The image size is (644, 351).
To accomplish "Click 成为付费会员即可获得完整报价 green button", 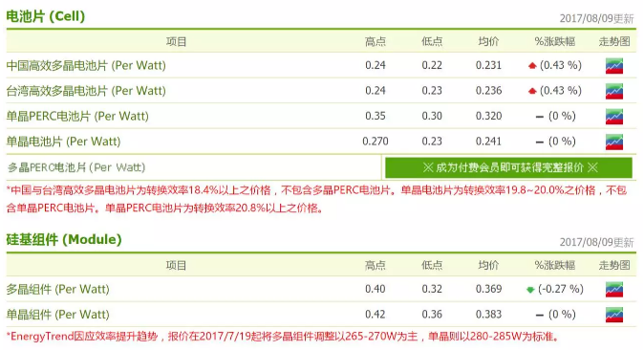I will tap(508, 167).
